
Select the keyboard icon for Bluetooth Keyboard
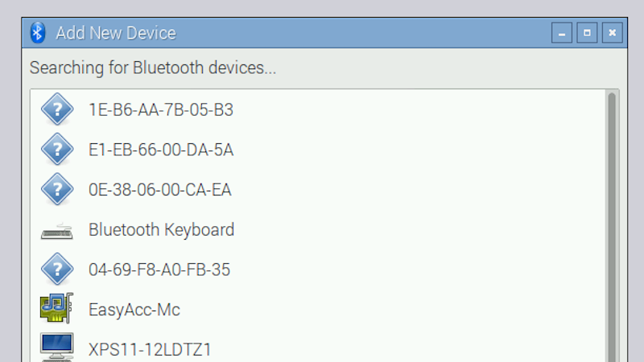point(57,231)
